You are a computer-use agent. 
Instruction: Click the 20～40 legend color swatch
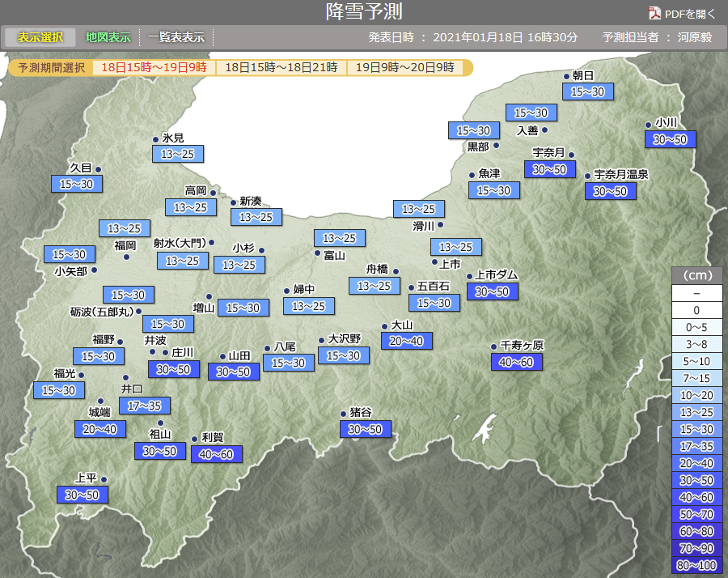coord(697,463)
